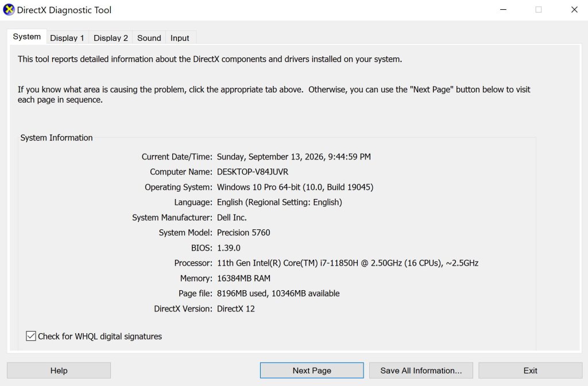This screenshot has height=386, width=588.
Task: Click the 'System Information' group label
Action: [56, 138]
